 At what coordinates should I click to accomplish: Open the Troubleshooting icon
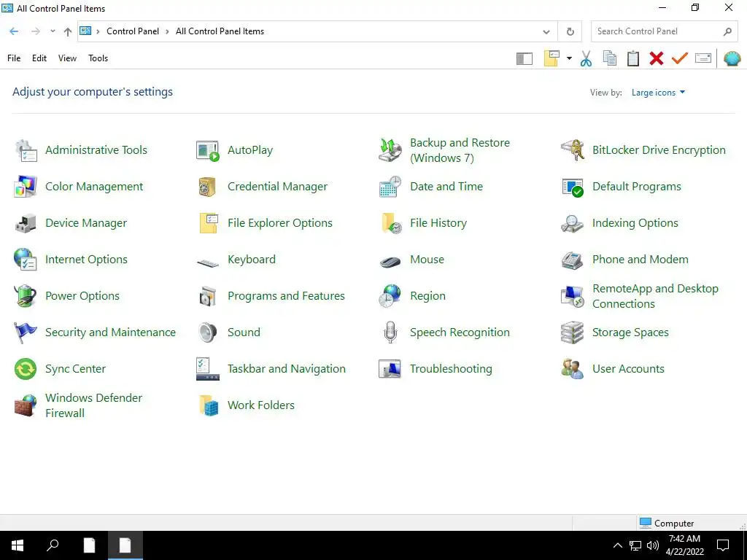click(390, 369)
